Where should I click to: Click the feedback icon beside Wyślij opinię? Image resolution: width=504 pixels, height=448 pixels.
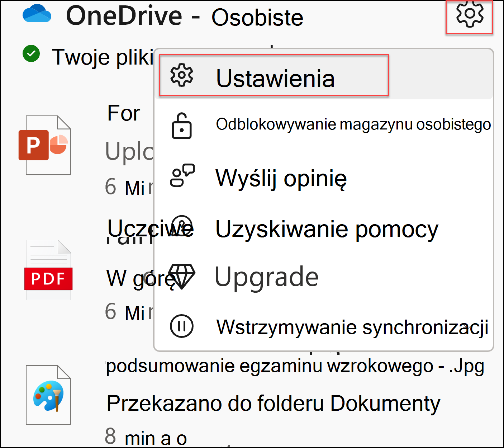(182, 175)
